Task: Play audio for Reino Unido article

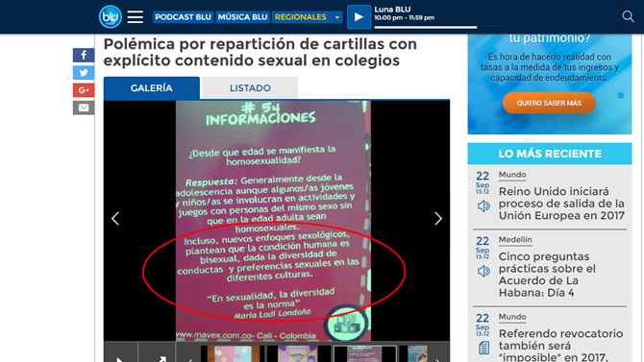Action: pyautogui.click(x=483, y=205)
